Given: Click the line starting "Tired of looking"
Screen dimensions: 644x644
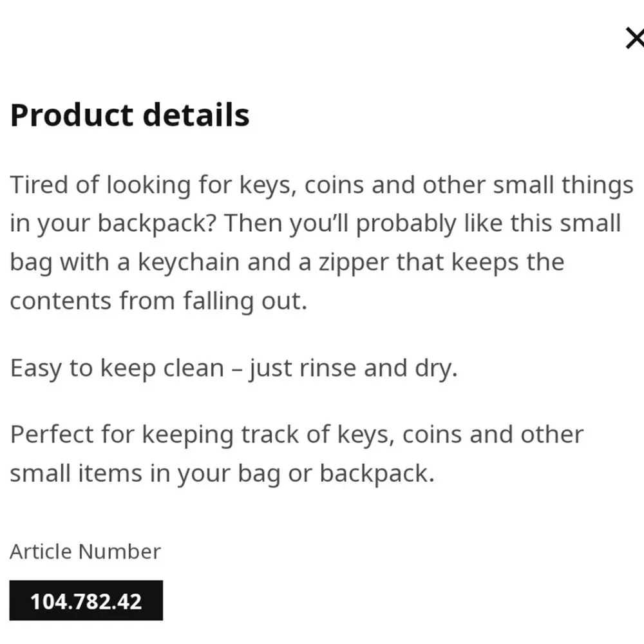Looking at the screenshot, I should [x=321, y=185].
